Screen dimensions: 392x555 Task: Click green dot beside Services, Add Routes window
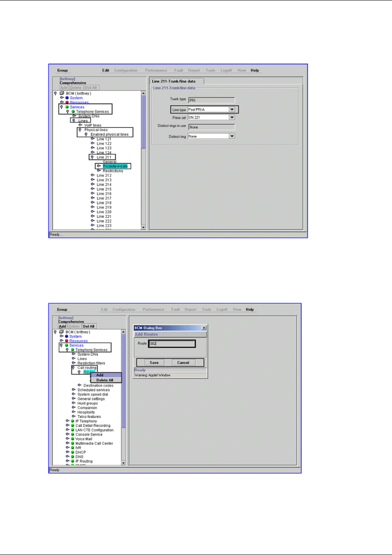pos(67,346)
